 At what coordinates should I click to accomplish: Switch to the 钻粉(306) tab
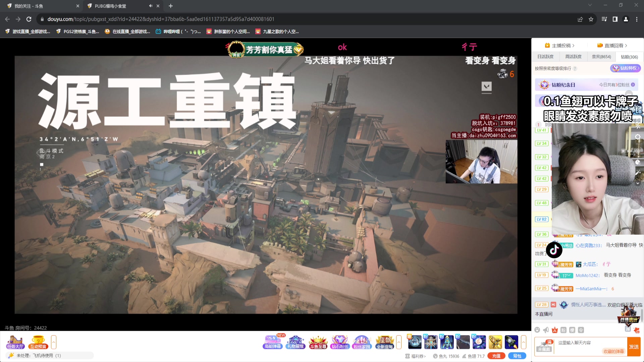(629, 57)
